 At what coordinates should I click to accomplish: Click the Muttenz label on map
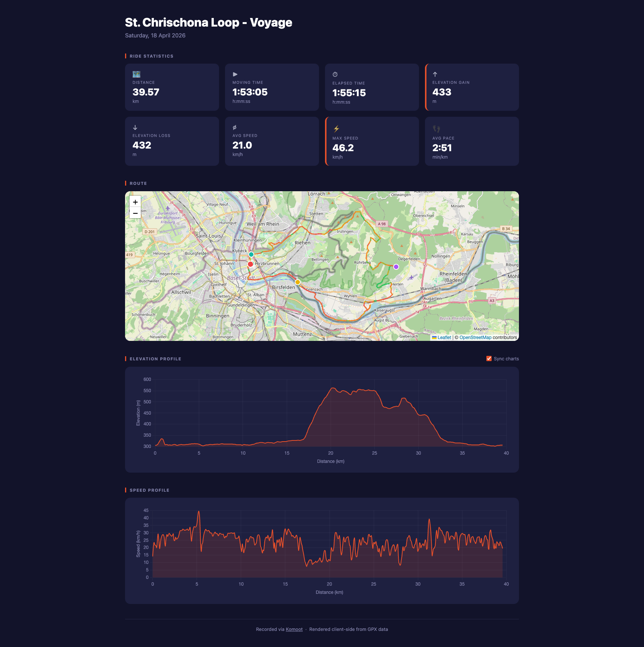(303, 334)
